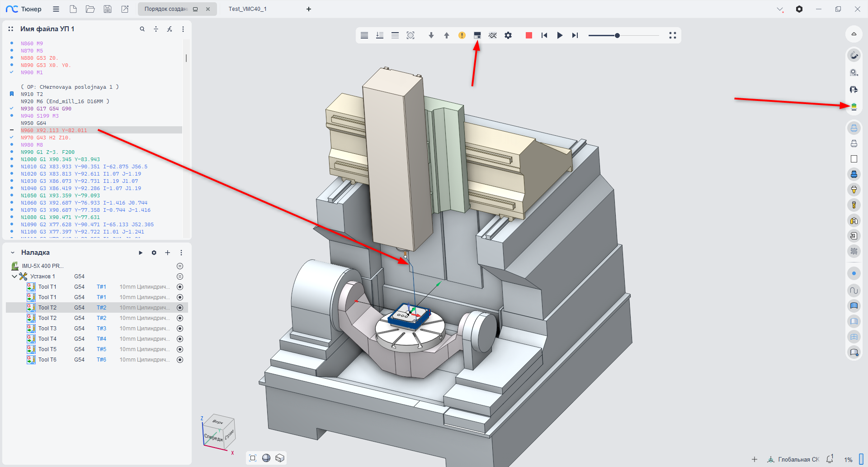Click the shaded sphere view mode icon
868x467 pixels.
coord(266,458)
